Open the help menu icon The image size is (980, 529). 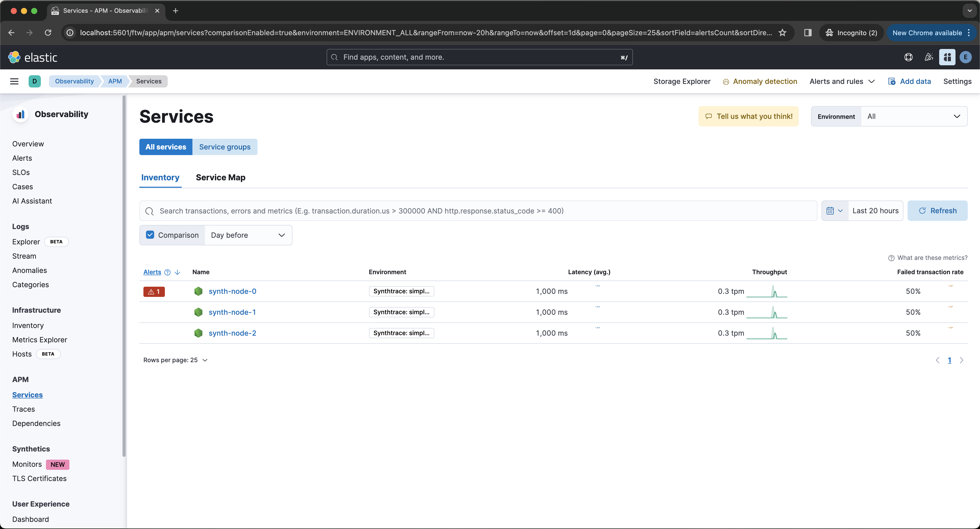pyautogui.click(x=909, y=57)
